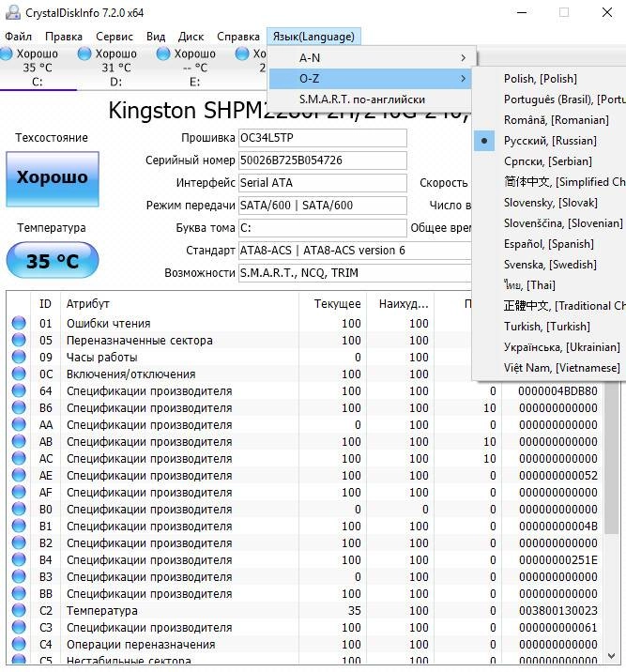Choose Turkish language option

point(550,327)
